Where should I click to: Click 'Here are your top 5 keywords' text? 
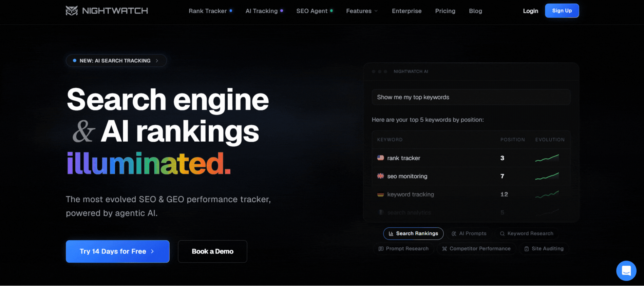click(428, 120)
